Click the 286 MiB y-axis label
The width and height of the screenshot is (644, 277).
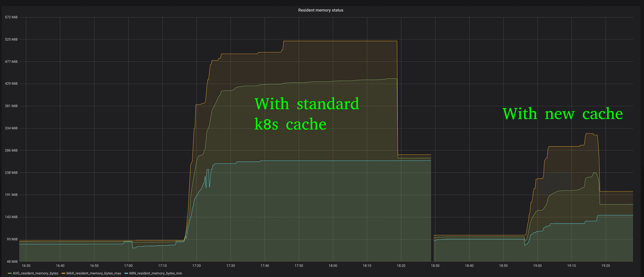point(11,150)
